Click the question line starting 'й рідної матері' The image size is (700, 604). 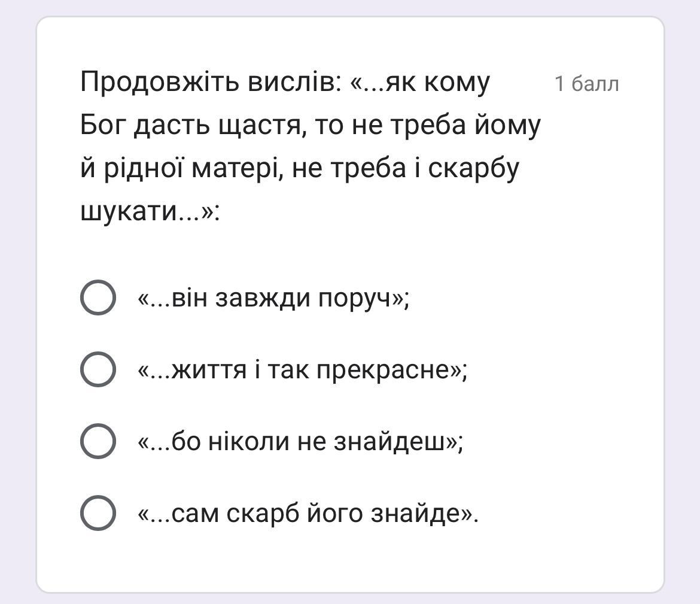[x=300, y=168]
